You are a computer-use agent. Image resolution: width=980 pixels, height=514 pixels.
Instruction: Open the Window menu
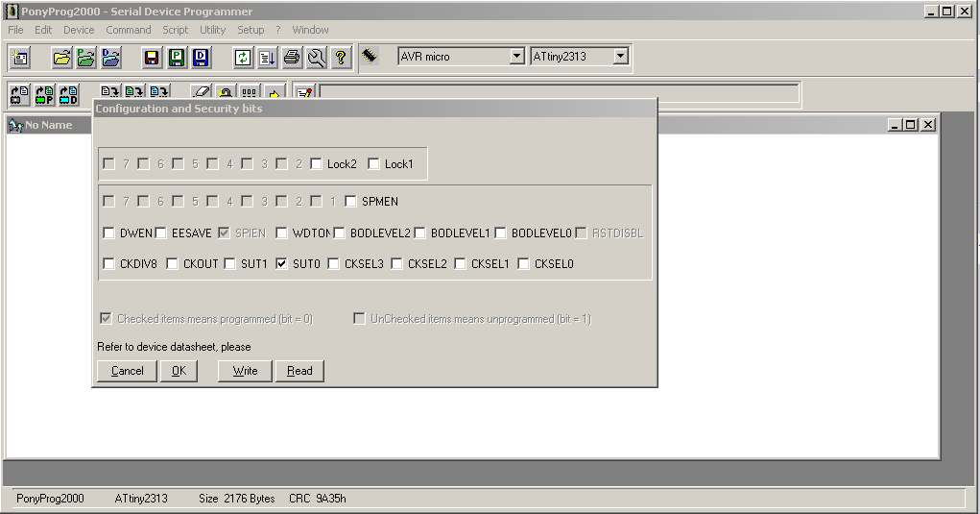[310, 30]
